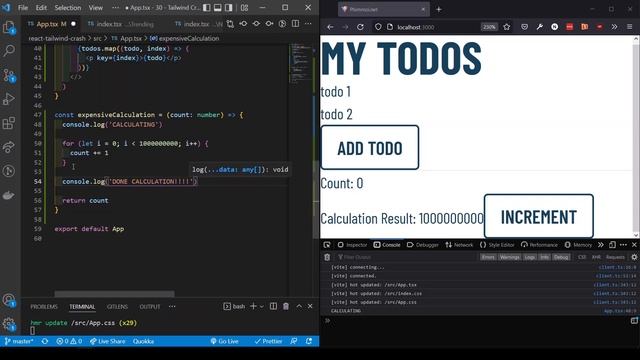Open DevTools customize ellipsis menu

pyautogui.click(x=623, y=245)
